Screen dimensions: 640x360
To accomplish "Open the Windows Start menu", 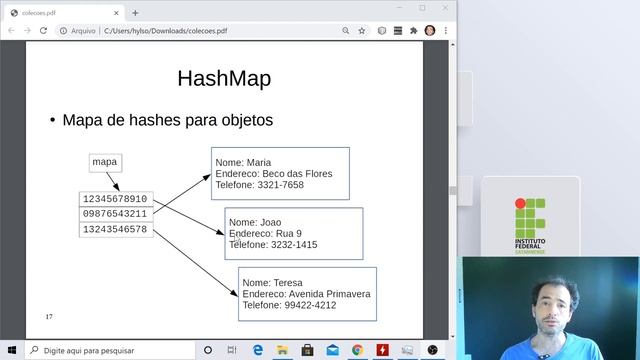I will coord(12,350).
